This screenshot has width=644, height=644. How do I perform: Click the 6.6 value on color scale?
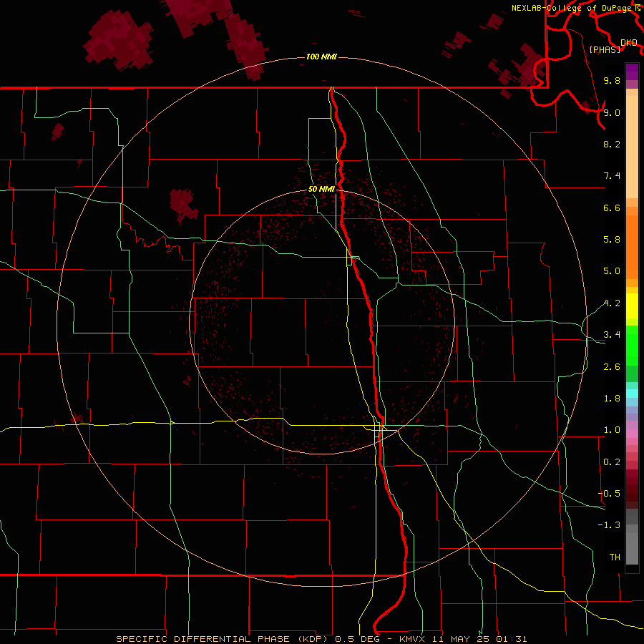pos(612,208)
